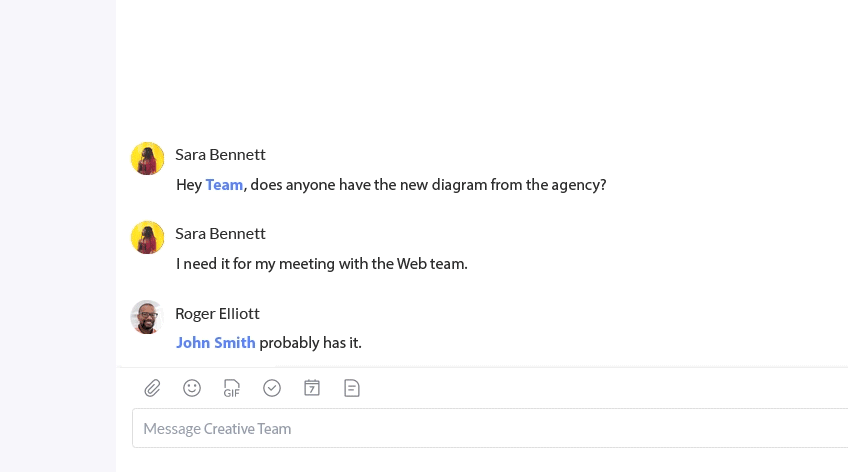Select the message about the Web team meeting
Image resolution: width=848 pixels, height=472 pixels.
tap(322, 264)
